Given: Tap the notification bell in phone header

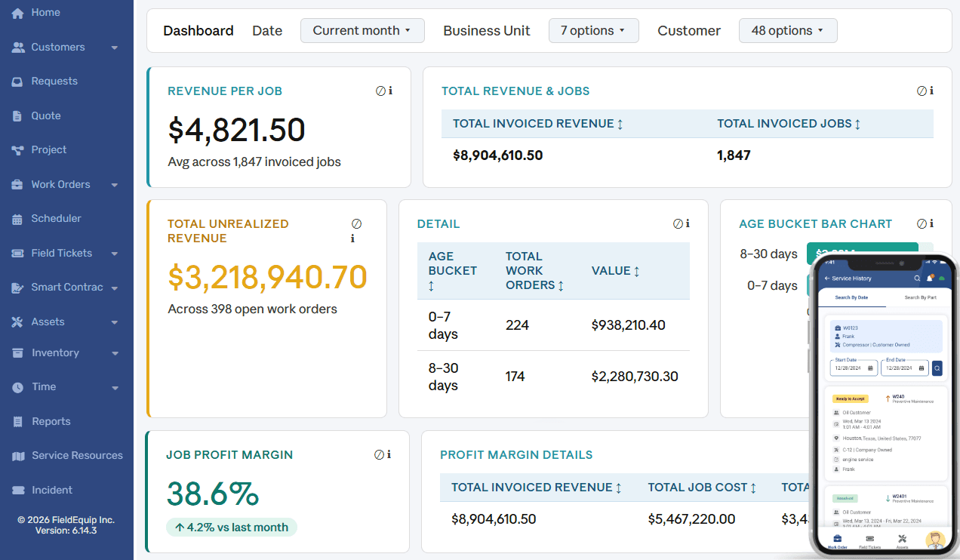Looking at the screenshot, I should (930, 278).
